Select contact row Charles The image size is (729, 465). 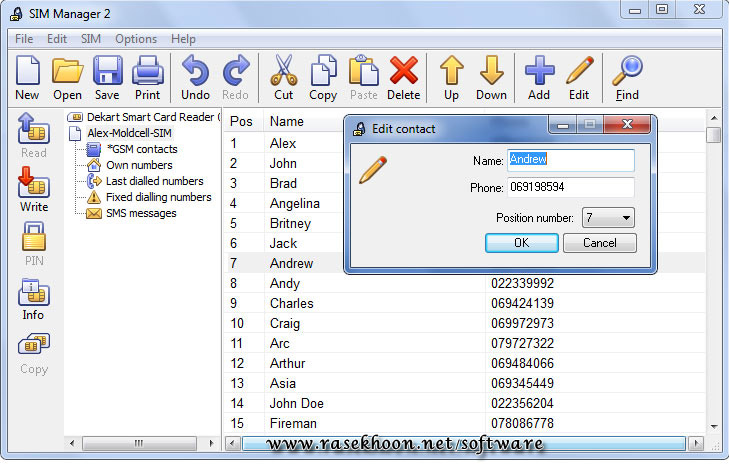pos(465,303)
